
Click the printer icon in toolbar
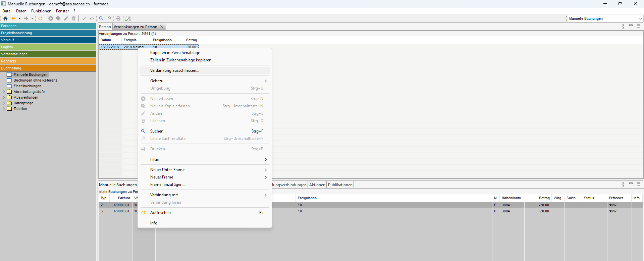coord(118,18)
